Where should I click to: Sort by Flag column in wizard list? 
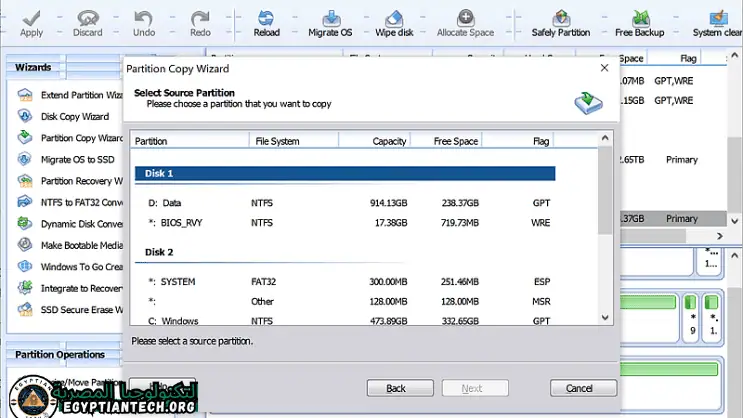(x=517, y=141)
